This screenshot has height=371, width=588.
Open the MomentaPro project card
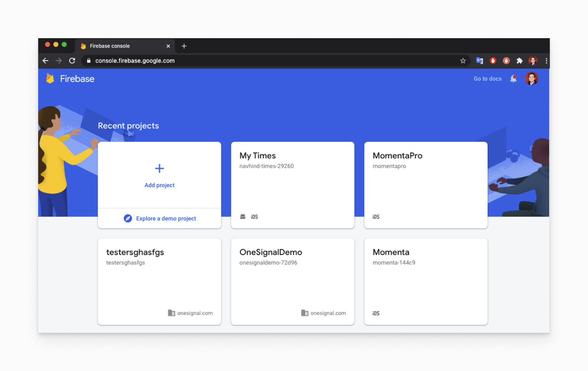(x=426, y=185)
